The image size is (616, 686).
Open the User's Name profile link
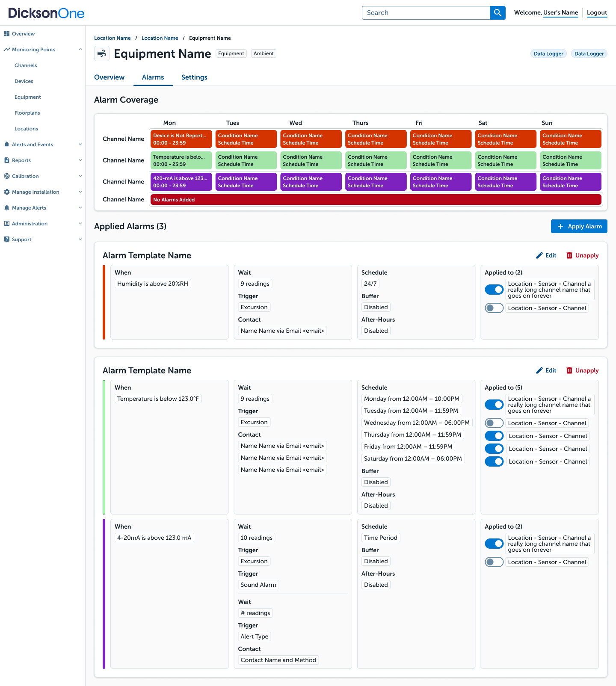point(560,13)
